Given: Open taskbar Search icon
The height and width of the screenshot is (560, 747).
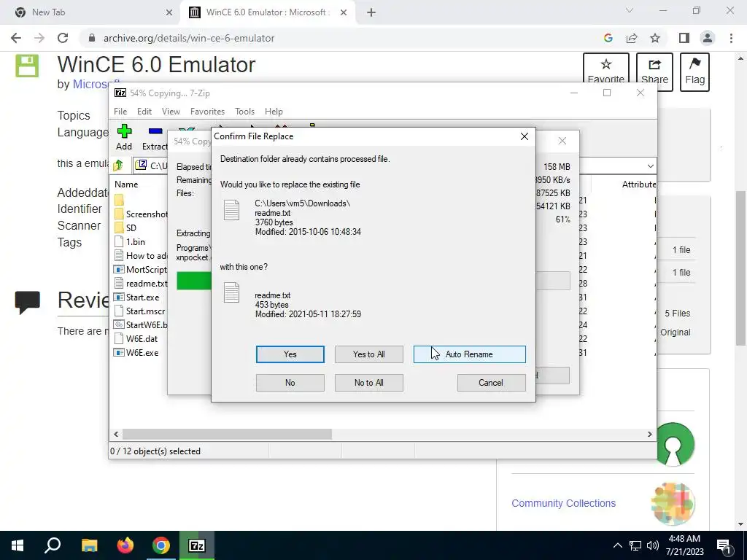Looking at the screenshot, I should coord(53,545).
